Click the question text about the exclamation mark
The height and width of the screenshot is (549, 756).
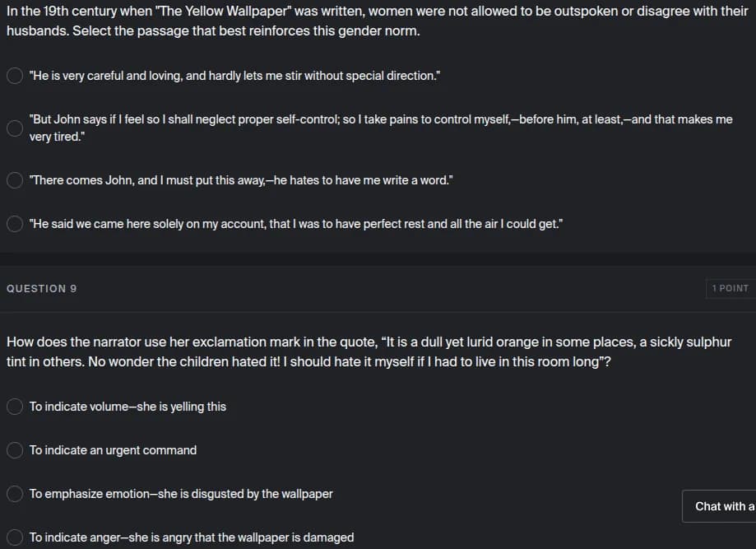point(369,351)
